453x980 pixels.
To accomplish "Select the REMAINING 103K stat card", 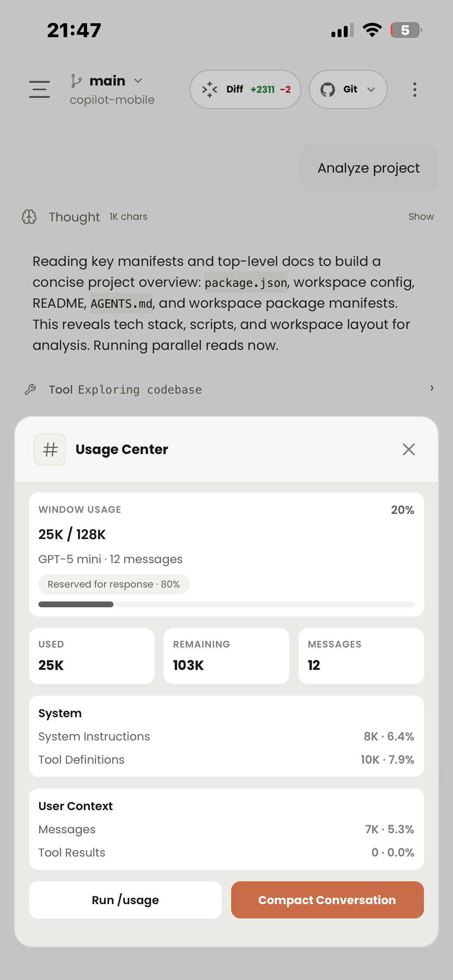I will pos(226,656).
